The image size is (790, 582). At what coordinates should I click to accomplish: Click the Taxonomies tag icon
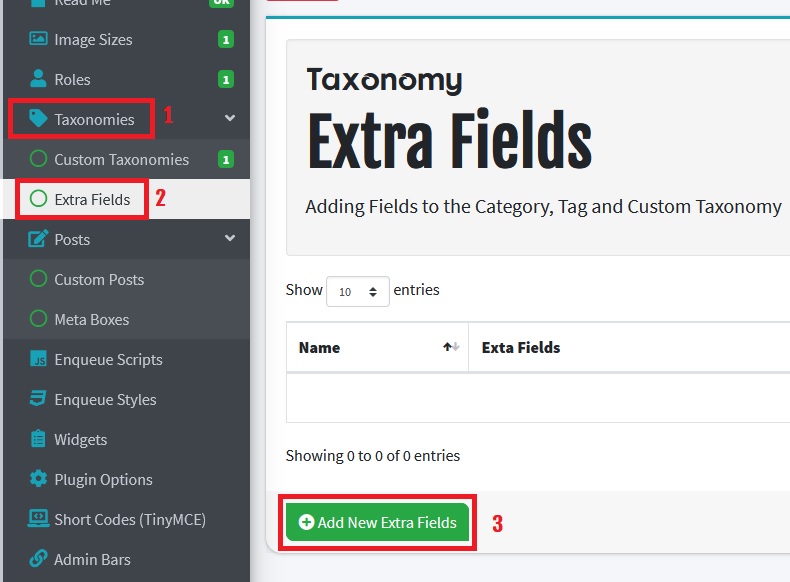38,119
